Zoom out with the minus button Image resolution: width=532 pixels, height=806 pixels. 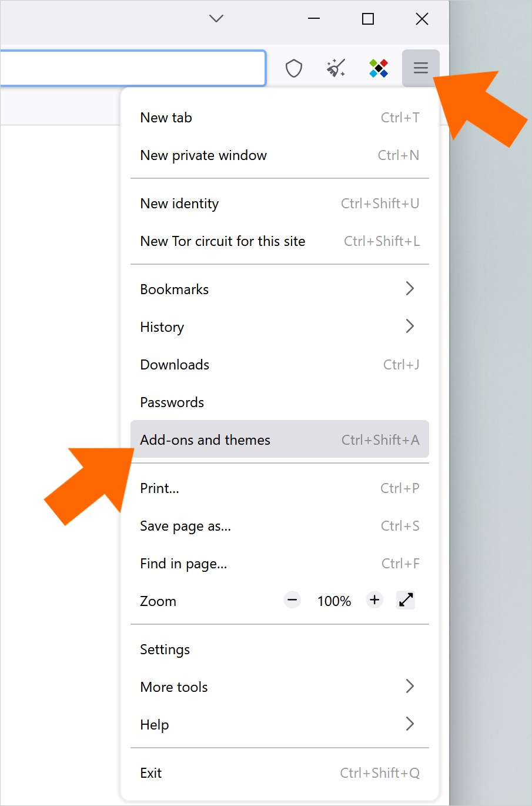[x=292, y=600]
